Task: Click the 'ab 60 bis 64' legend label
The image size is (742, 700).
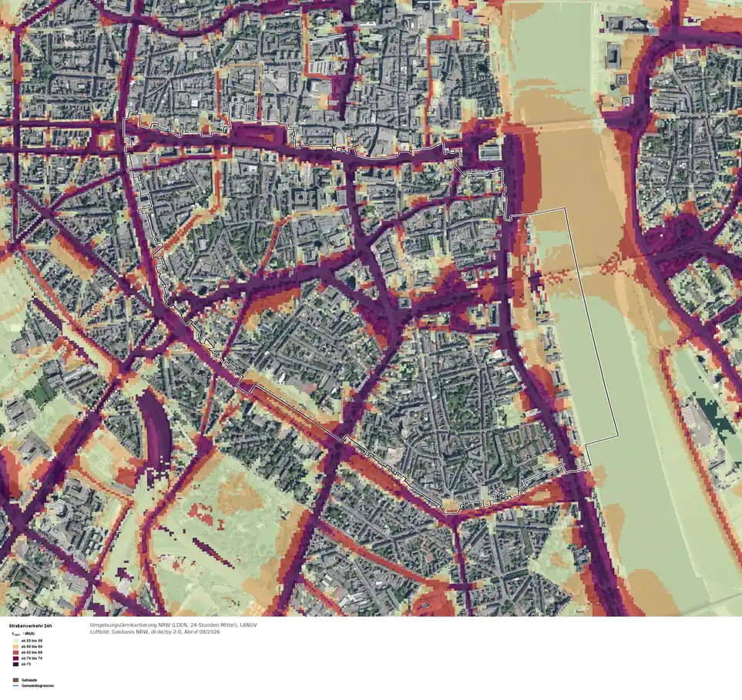Action: click(x=32, y=646)
